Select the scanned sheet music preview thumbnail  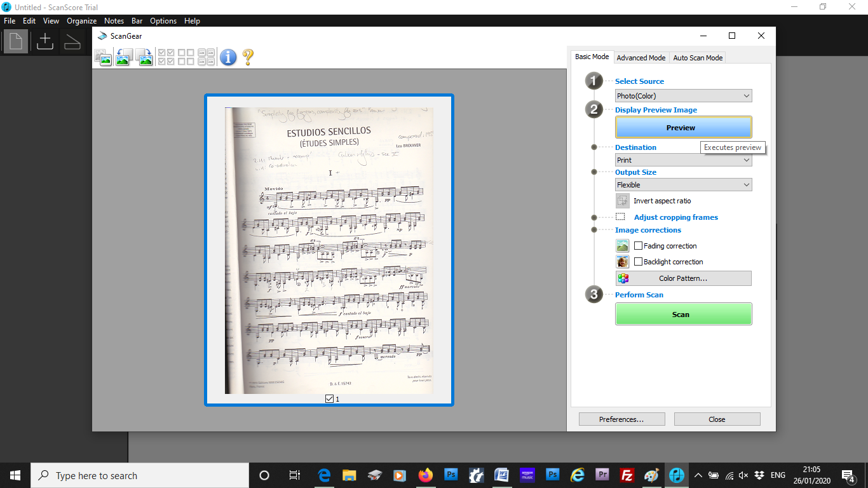(x=329, y=250)
